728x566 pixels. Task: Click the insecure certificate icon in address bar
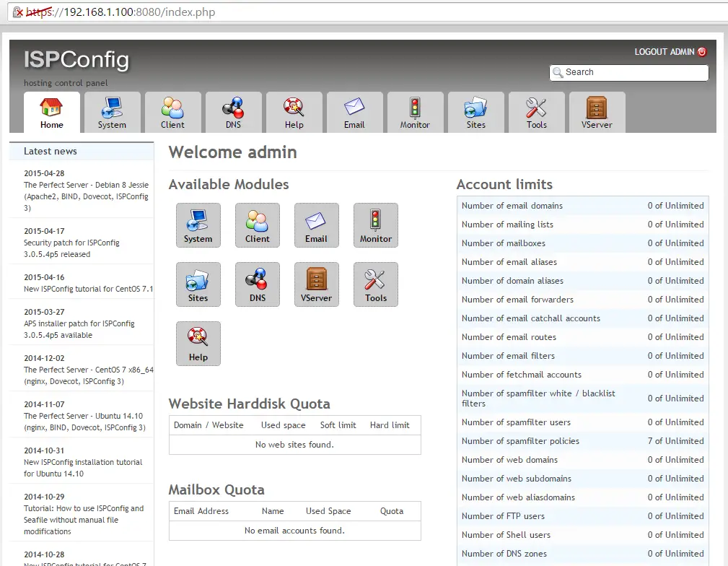(x=17, y=12)
